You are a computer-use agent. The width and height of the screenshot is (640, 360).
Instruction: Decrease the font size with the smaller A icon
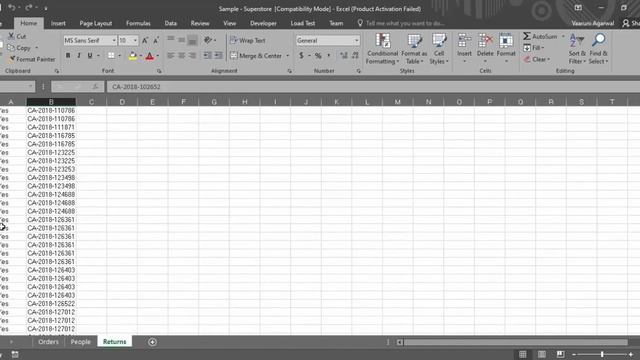[x=156, y=40]
